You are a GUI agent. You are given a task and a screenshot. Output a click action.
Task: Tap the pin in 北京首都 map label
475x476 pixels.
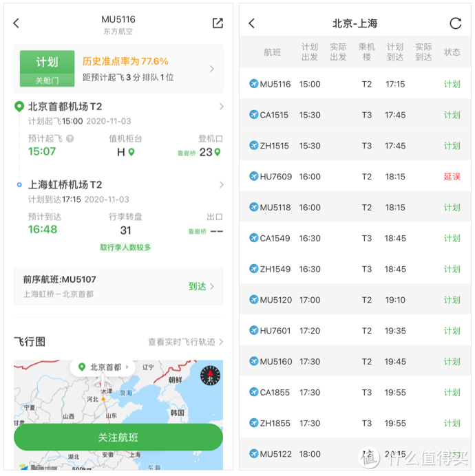[81, 367]
